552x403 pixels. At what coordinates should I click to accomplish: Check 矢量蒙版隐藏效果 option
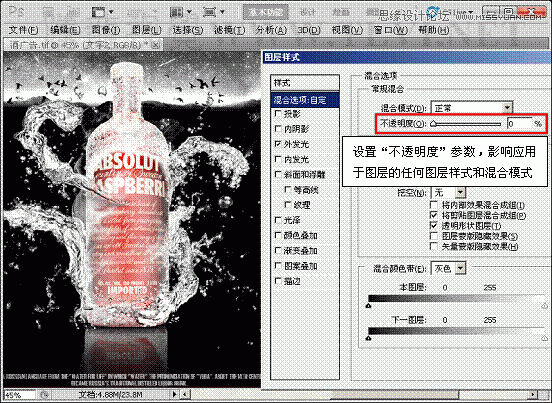click(434, 246)
